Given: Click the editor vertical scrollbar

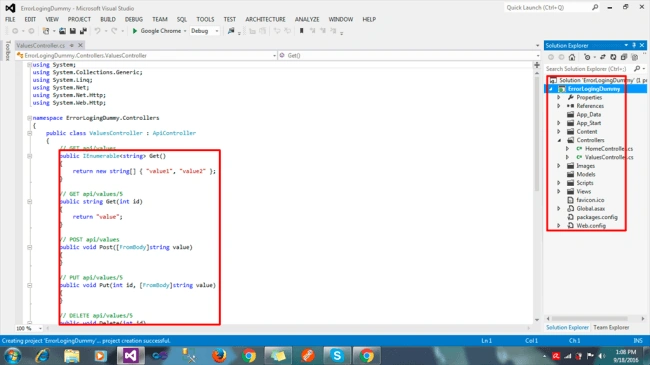Looking at the screenshot, I should [x=537, y=192].
